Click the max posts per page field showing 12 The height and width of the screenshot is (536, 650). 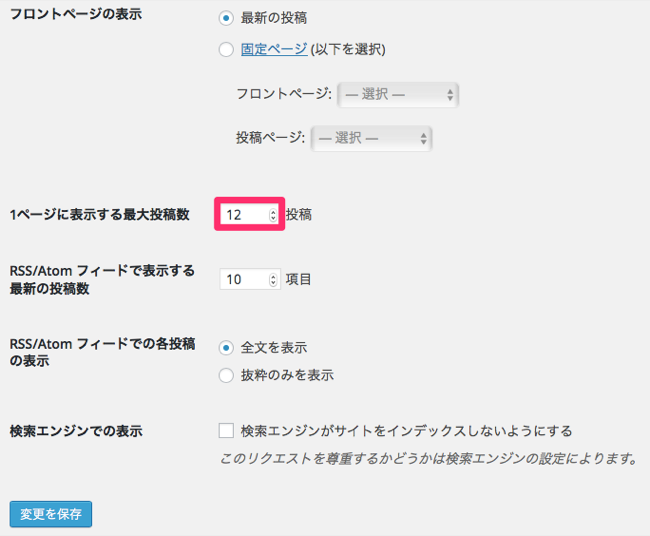[243, 215]
